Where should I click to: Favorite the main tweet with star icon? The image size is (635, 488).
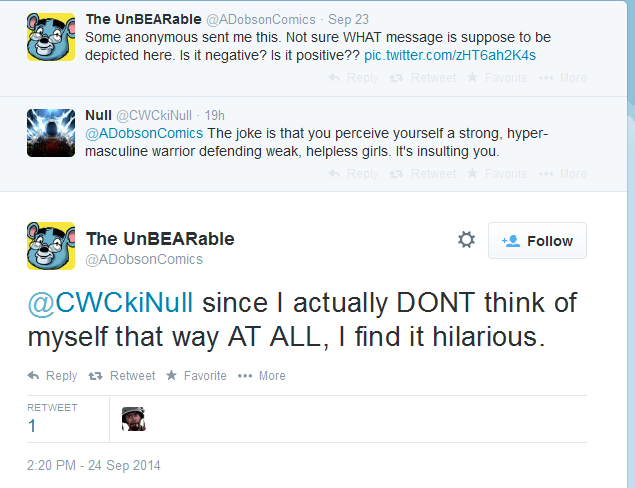click(x=196, y=376)
